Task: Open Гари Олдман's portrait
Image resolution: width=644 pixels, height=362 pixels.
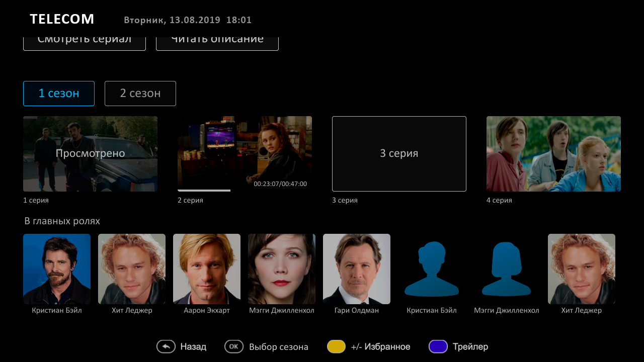Action: 357,269
